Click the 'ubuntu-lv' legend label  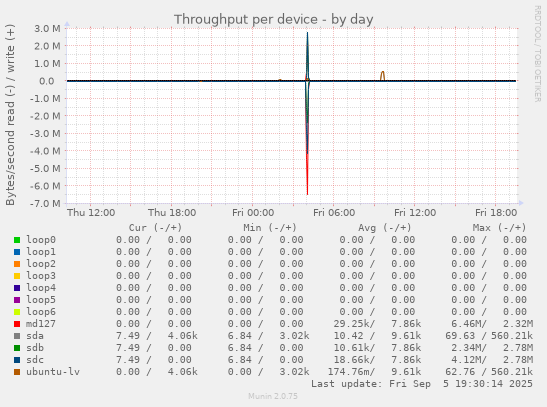tap(53, 372)
